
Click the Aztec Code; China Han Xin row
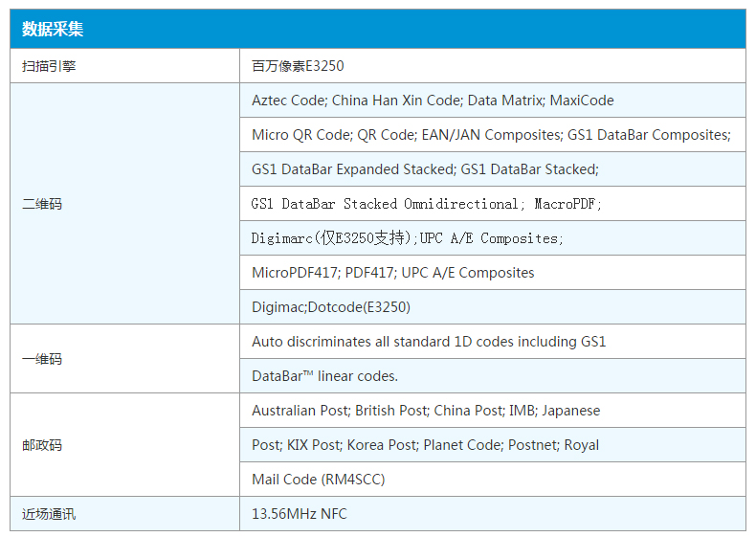click(x=493, y=101)
